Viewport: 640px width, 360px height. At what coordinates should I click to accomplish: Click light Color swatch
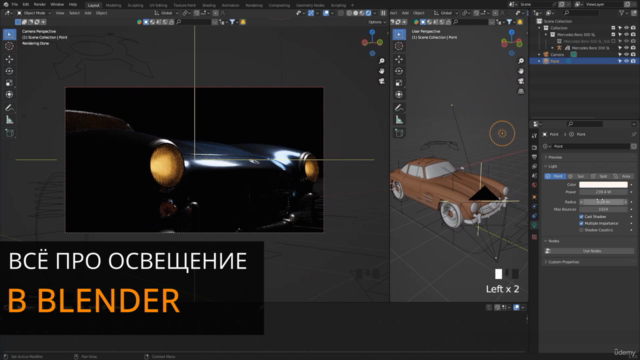(603, 185)
